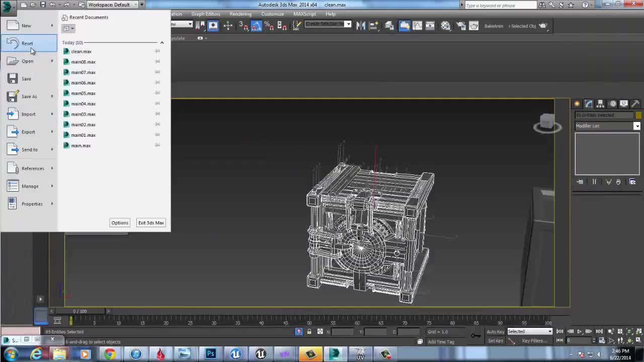Play the animation
This screenshot has width=644, height=362.
coord(580,332)
